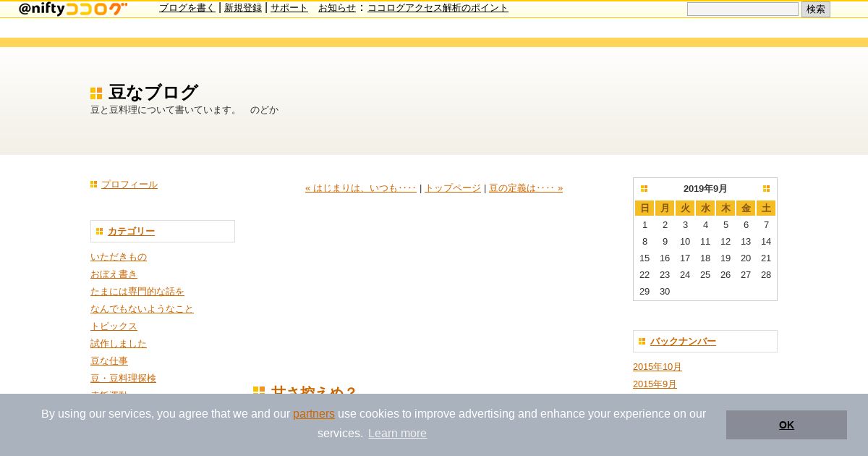Screen dimensions: 868x456
Task: Click calendar date 24
Action: pyautogui.click(x=685, y=275)
